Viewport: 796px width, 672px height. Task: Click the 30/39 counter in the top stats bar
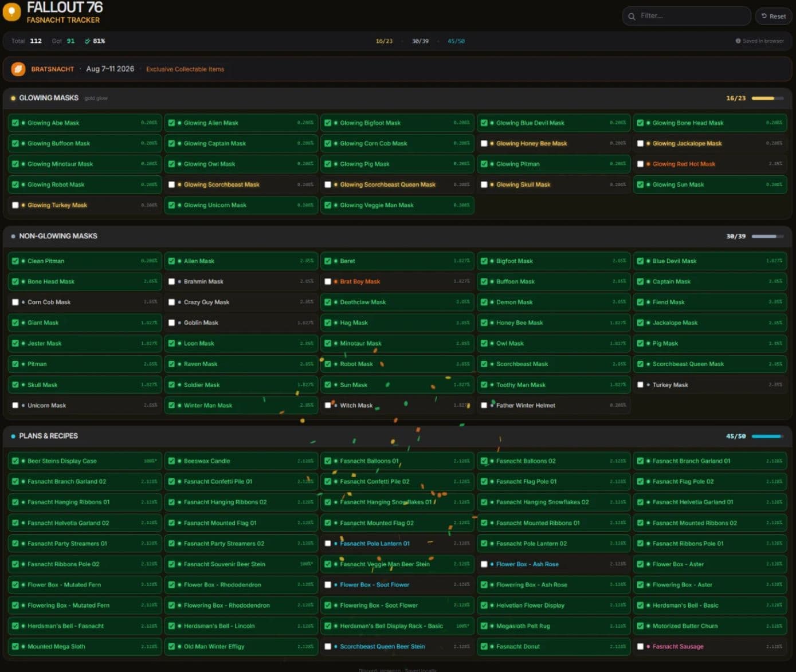[x=420, y=41]
